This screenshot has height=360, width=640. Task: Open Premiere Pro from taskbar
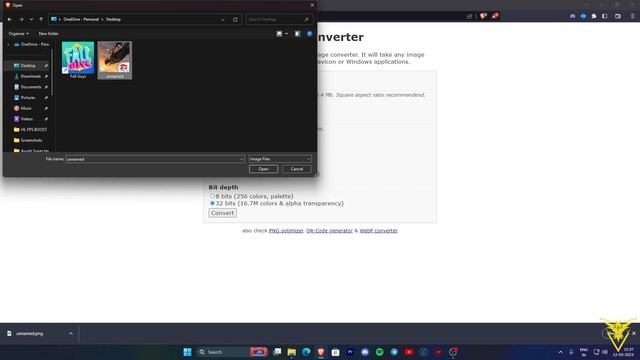coord(350,352)
